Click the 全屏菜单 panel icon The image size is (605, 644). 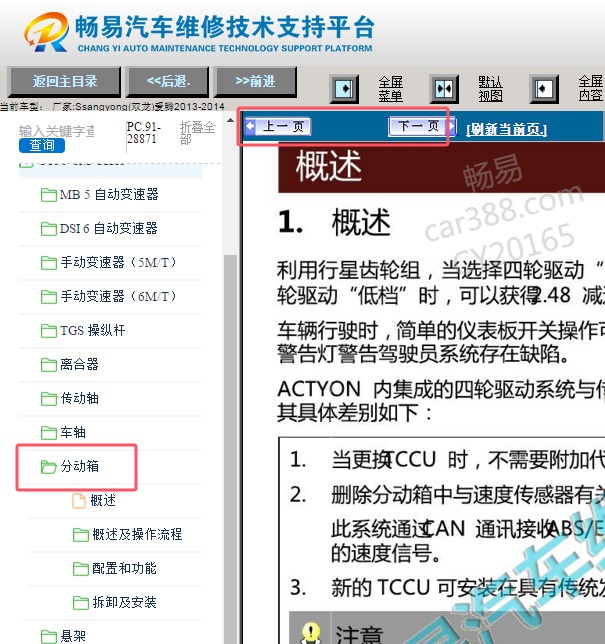pyautogui.click(x=344, y=88)
